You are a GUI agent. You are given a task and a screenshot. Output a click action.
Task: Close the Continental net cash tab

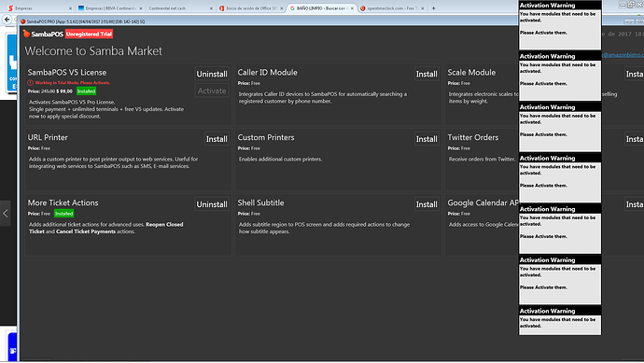click(212, 8)
